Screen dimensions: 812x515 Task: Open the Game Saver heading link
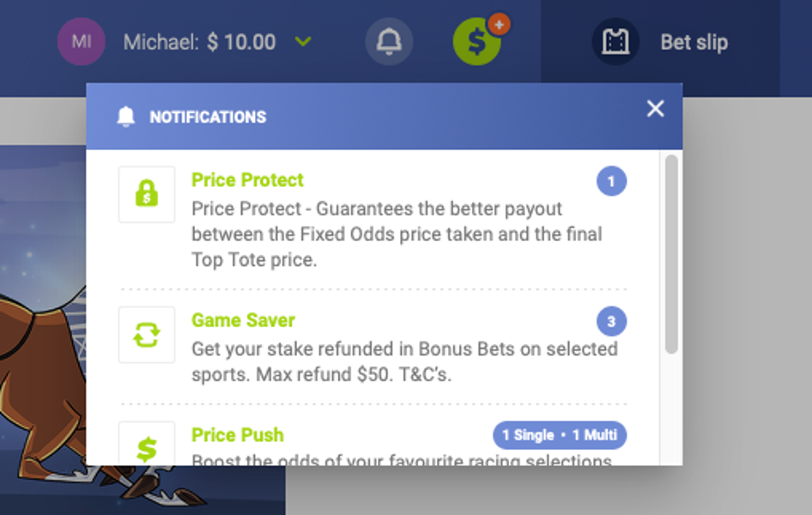[x=243, y=320]
